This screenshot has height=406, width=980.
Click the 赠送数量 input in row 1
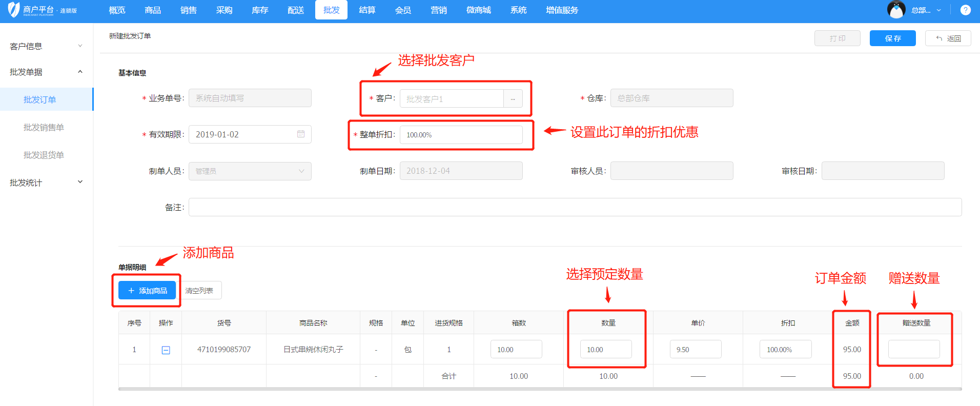(913, 350)
